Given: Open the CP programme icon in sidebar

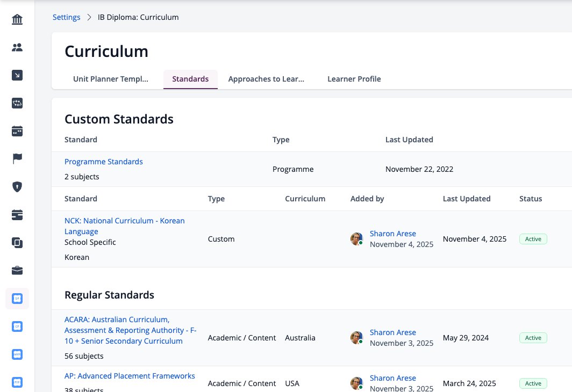Looking at the screenshot, I should click(x=17, y=326).
